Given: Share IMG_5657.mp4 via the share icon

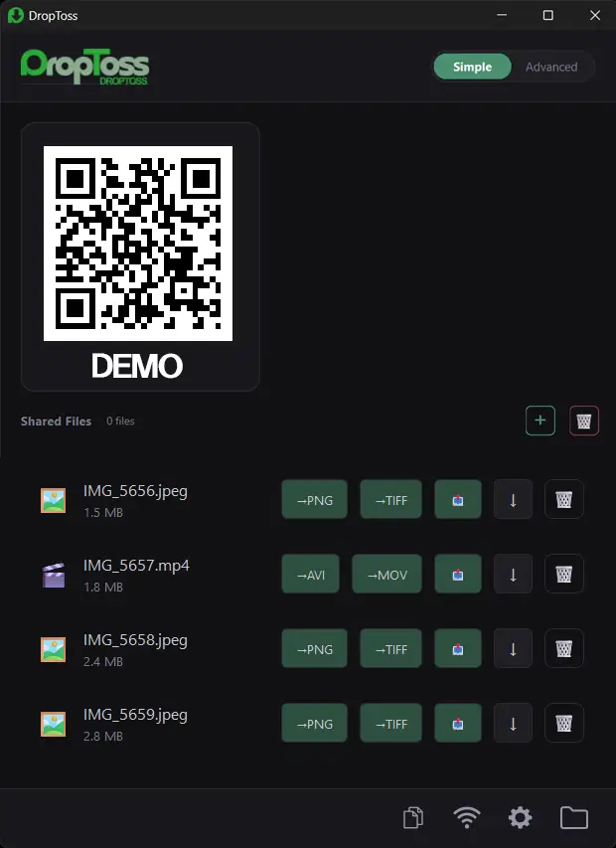Looking at the screenshot, I should coord(458,574).
